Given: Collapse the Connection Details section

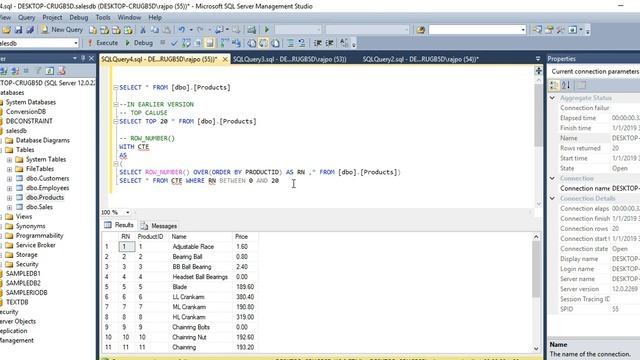Looking at the screenshot, I should point(552,198).
